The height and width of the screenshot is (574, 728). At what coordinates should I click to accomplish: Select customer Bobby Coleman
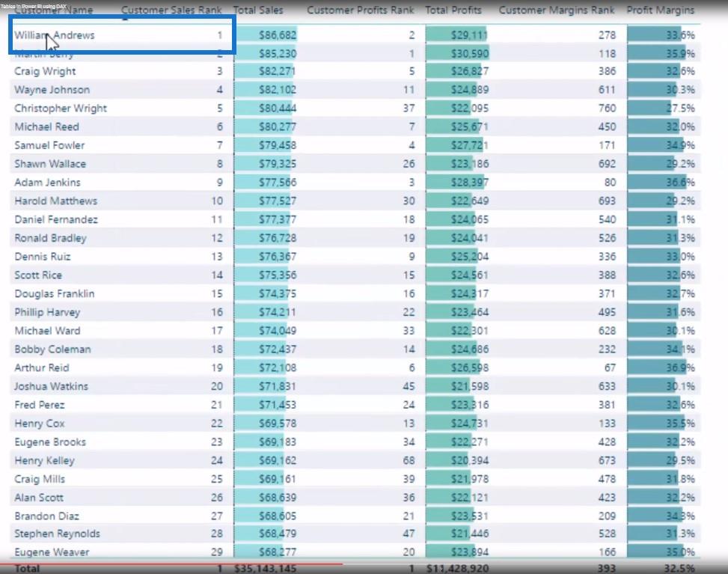pos(52,350)
